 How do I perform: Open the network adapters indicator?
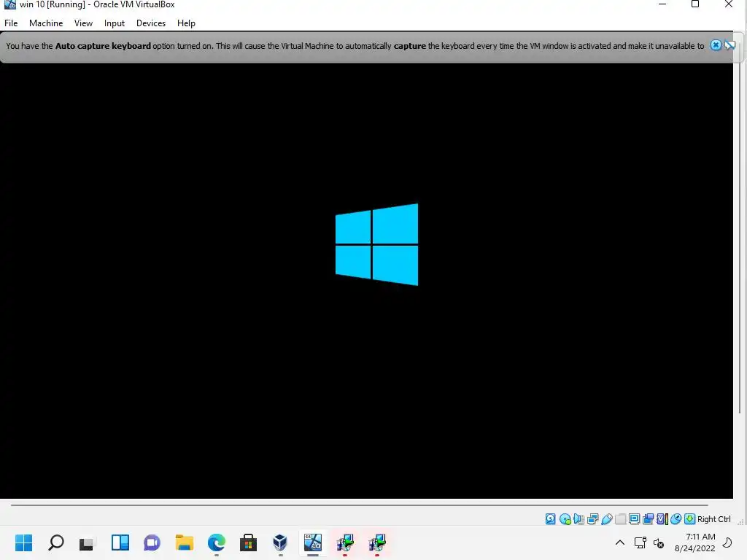[x=592, y=519]
